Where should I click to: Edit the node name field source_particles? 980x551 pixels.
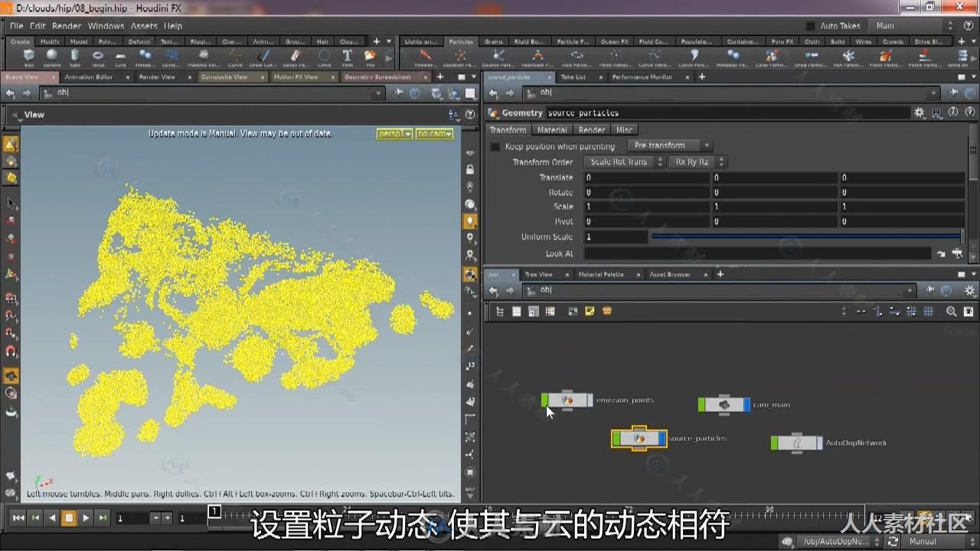click(727, 112)
